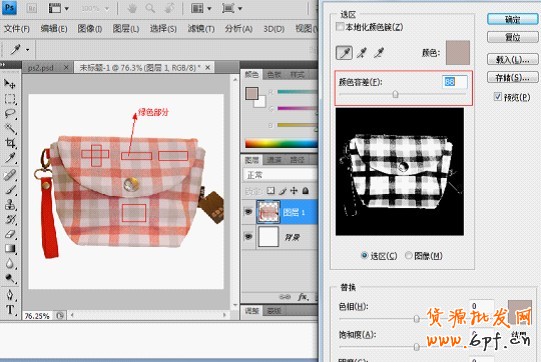Viewport: 541px width, 362px height.
Task: Toggle the Preview checkbox
Action: point(498,97)
